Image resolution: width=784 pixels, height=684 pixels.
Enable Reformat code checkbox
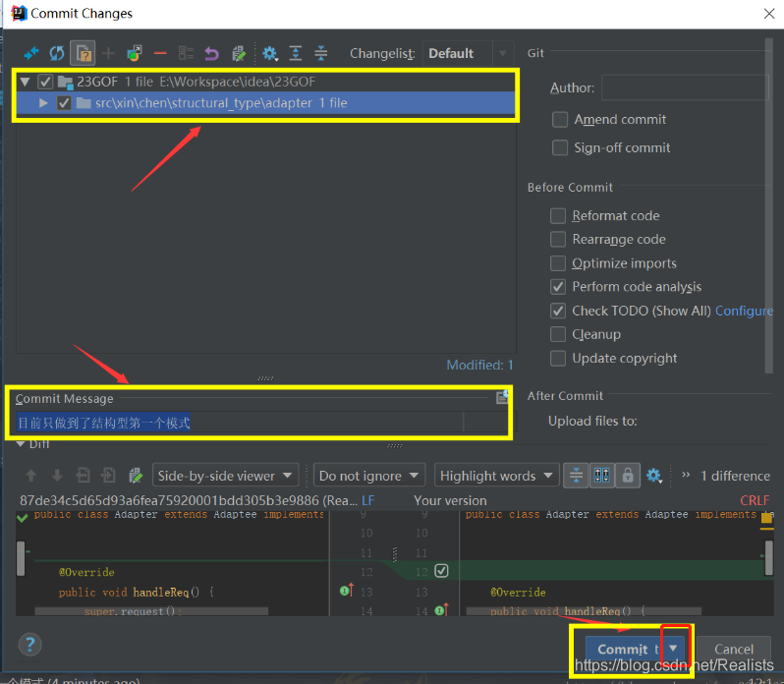pos(558,215)
